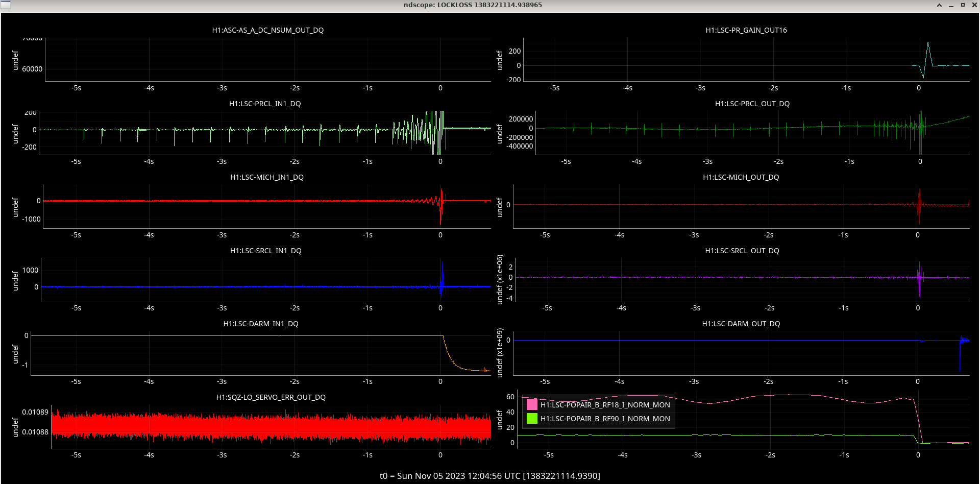Click the -3s x-axis tick on SQZ plot
This screenshot has height=484, width=980.
tap(222, 455)
